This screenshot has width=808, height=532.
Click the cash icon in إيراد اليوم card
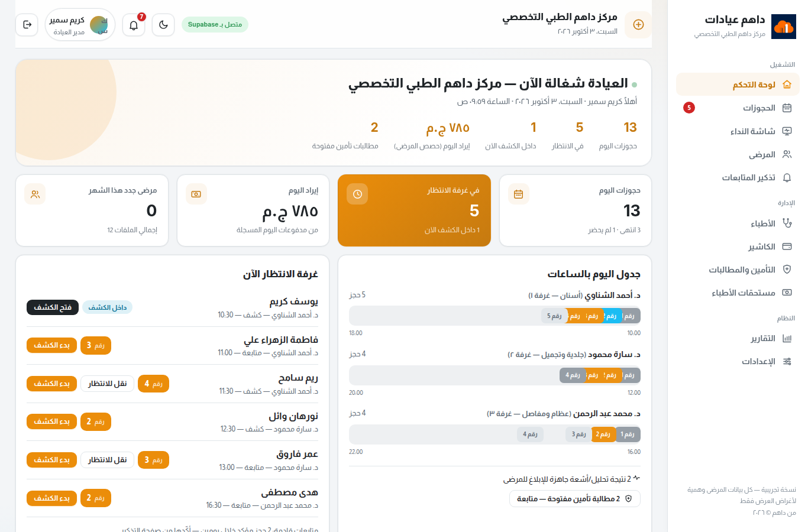click(x=196, y=194)
